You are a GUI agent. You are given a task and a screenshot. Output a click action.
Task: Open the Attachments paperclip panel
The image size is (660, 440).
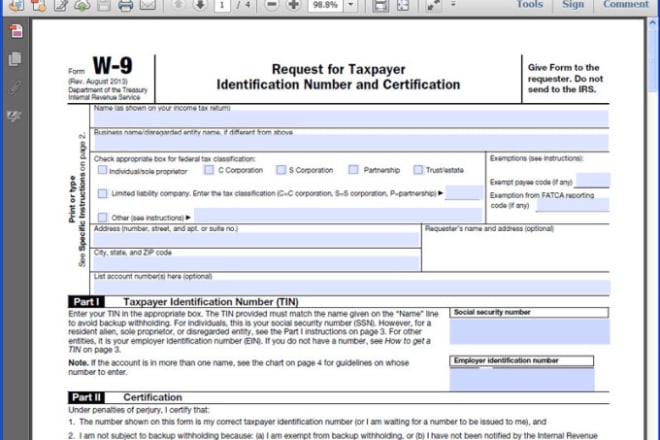(15, 88)
